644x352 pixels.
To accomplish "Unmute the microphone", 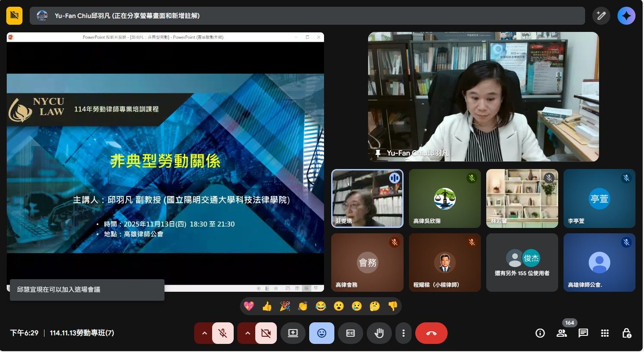I will point(222,333).
